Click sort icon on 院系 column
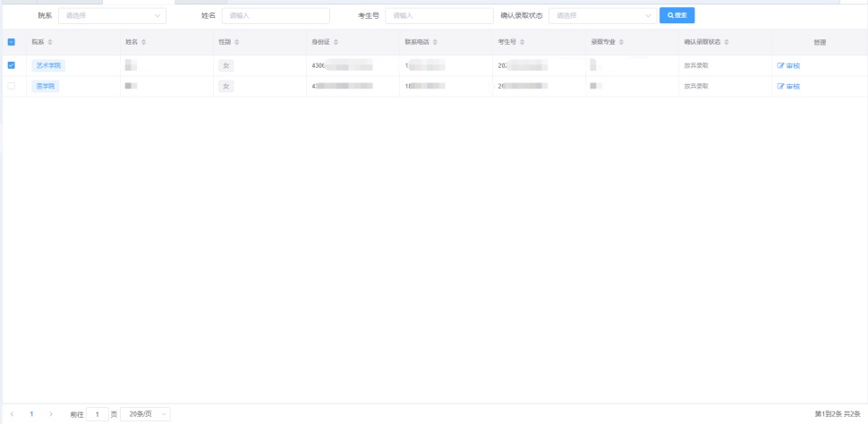The height and width of the screenshot is (424, 868). coord(50,42)
